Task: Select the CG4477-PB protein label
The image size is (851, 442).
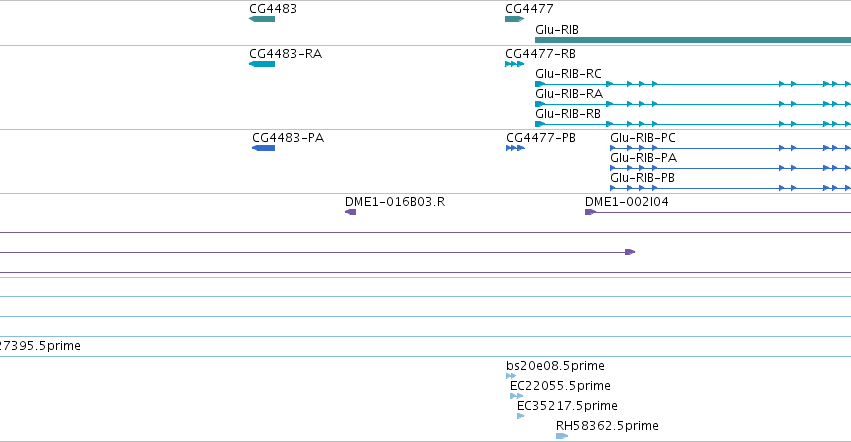Action: point(541,138)
